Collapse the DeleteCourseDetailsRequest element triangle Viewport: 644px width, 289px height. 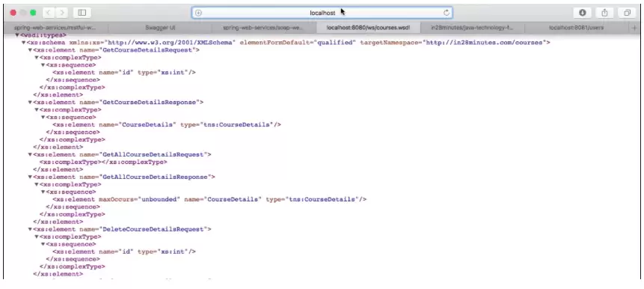coord(30,229)
